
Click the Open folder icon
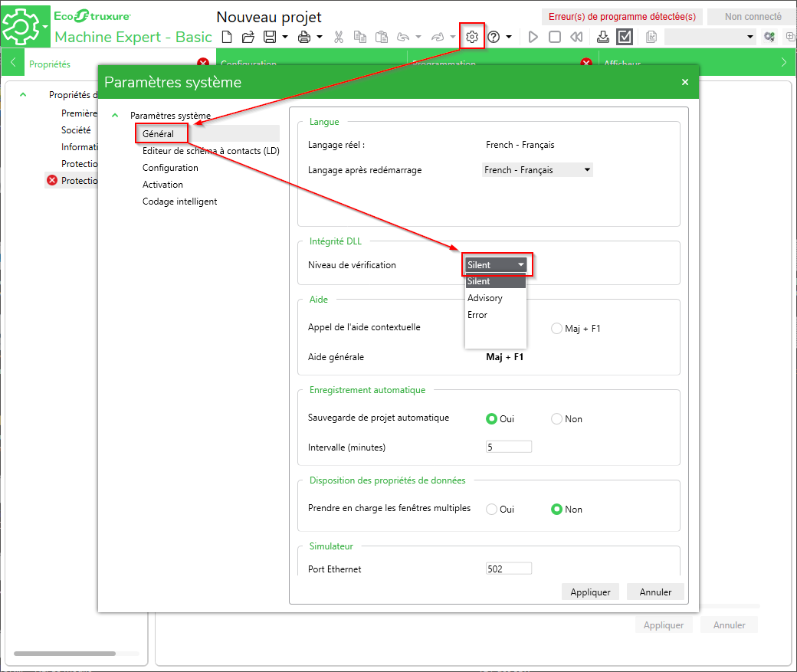248,37
